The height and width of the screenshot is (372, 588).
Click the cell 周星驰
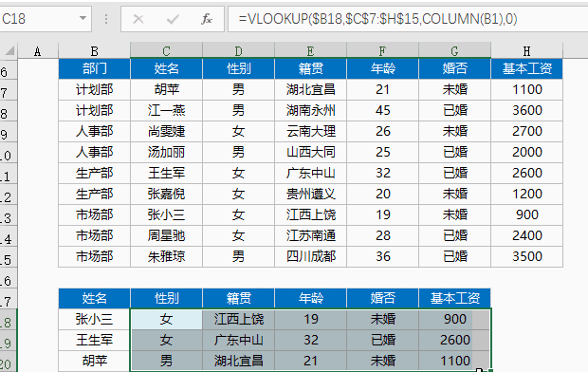(x=166, y=235)
